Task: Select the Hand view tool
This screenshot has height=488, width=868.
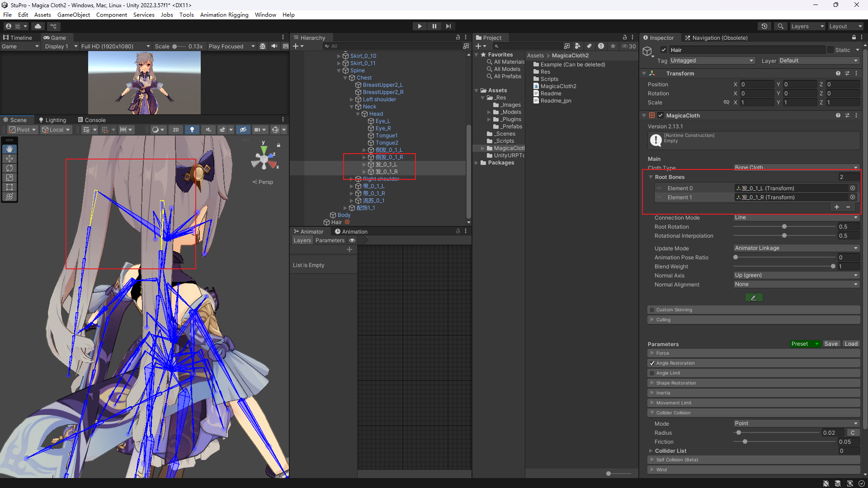Action: 9,149
